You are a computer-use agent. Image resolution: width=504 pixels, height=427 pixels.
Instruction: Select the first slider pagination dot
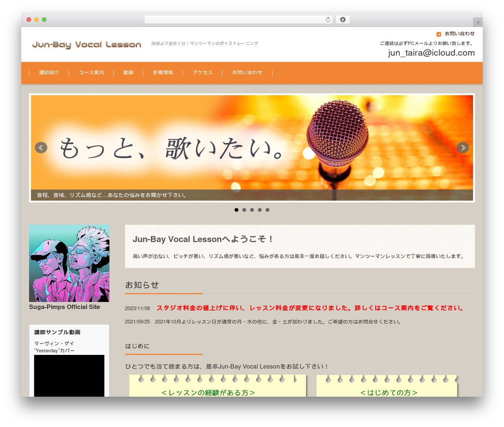click(236, 210)
